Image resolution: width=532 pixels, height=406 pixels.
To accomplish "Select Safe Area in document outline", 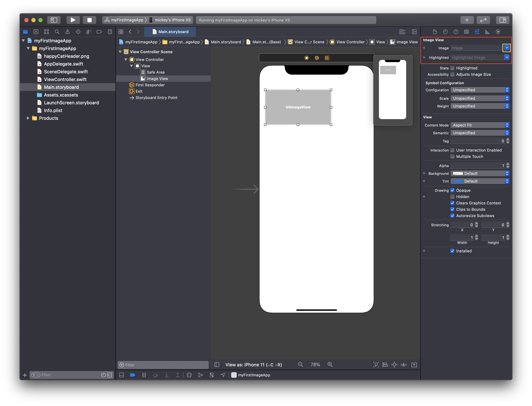I will pyautogui.click(x=156, y=72).
